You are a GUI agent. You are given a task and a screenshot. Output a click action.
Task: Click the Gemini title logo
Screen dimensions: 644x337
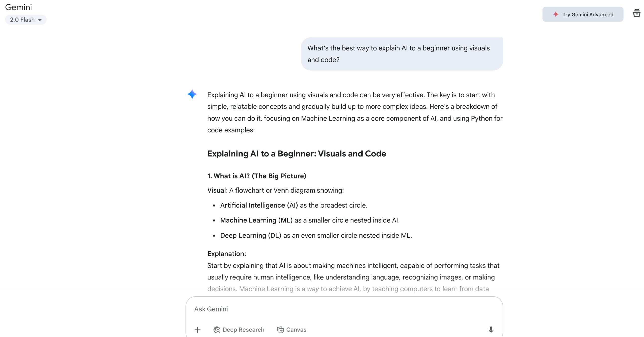coord(19,7)
